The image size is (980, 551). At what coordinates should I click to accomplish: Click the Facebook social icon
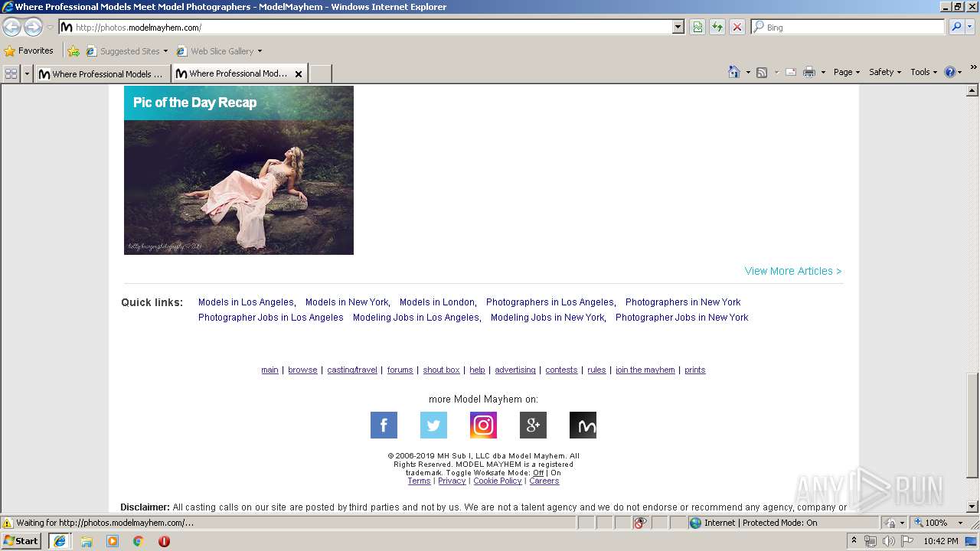[384, 425]
